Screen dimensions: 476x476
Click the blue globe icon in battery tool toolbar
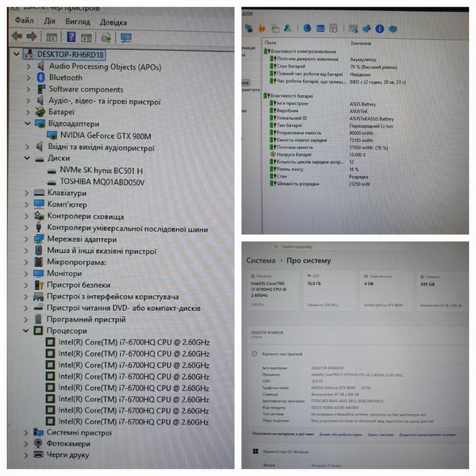click(307, 29)
